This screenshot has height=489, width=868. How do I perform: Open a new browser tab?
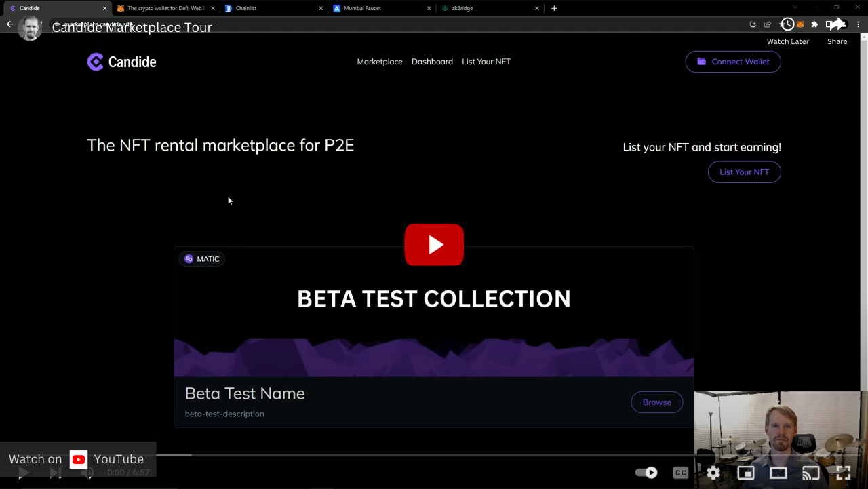(x=554, y=8)
